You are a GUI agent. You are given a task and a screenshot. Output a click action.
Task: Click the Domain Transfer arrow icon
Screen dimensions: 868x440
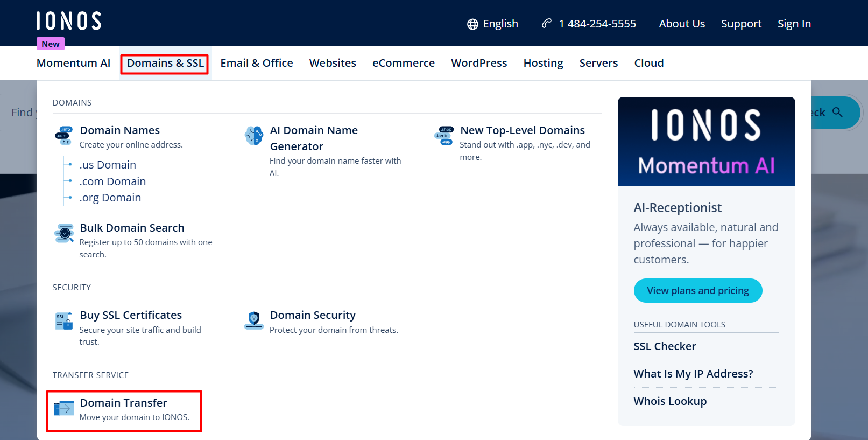(64, 408)
